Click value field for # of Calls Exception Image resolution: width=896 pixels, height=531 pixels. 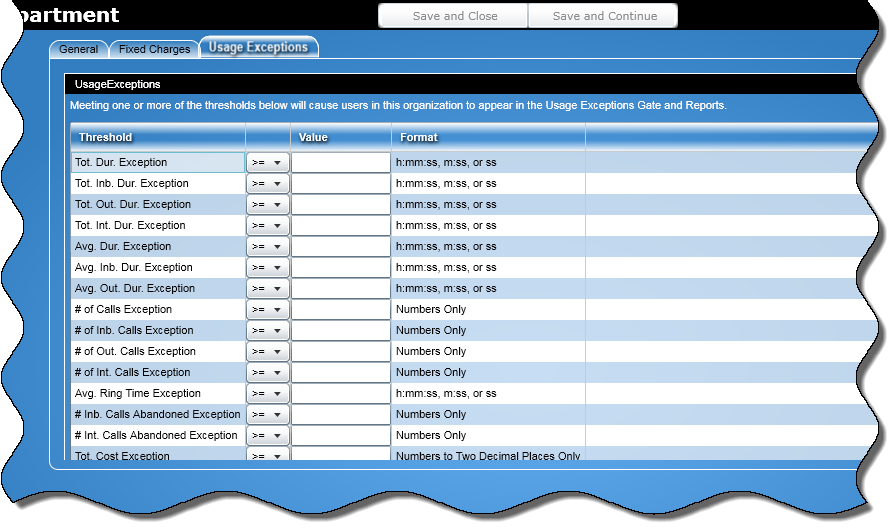tap(341, 310)
